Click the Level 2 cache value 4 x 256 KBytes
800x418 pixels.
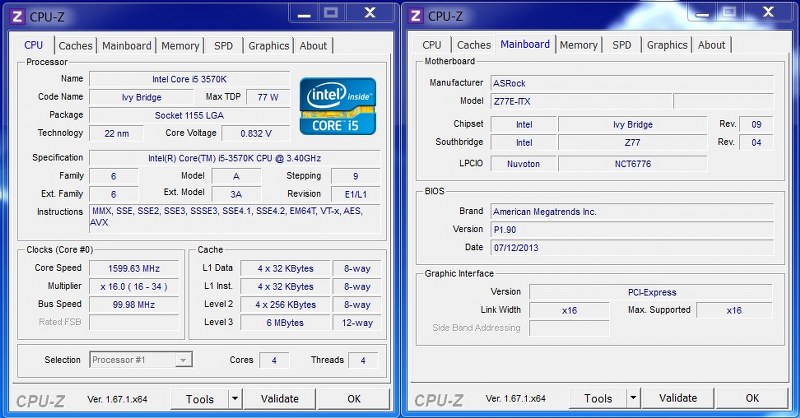pos(285,305)
